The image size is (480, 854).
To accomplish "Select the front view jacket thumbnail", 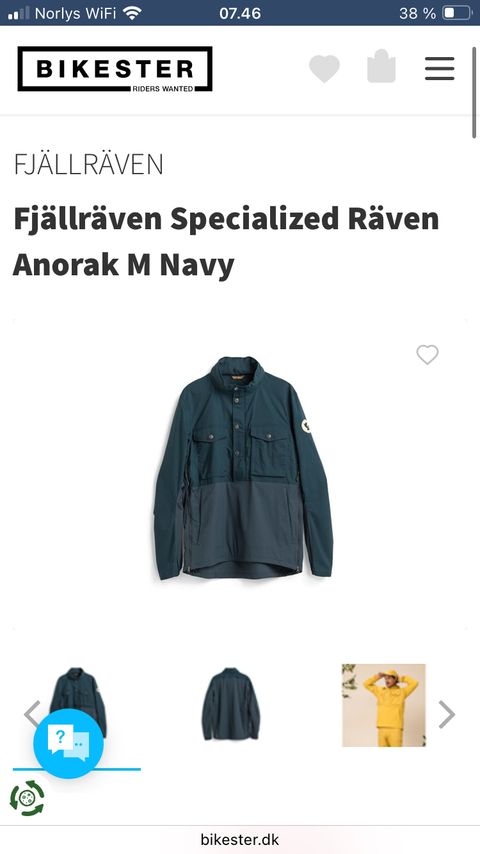I will (78, 703).
